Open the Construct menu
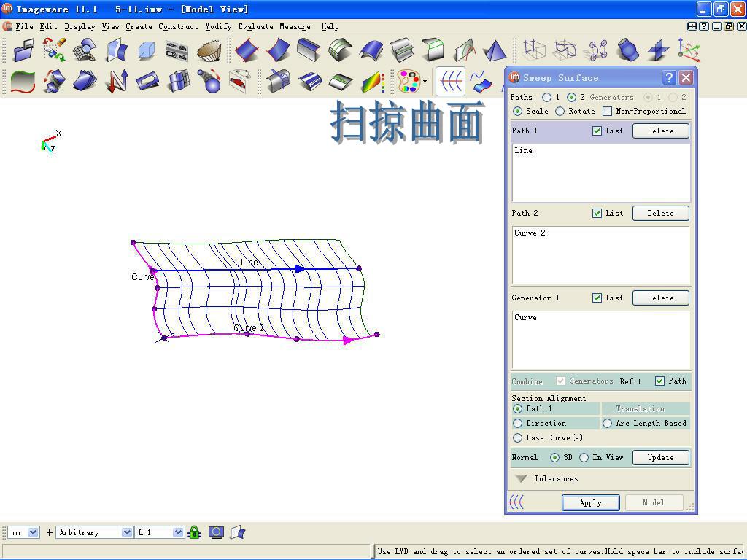747x560 pixels. pos(178,27)
